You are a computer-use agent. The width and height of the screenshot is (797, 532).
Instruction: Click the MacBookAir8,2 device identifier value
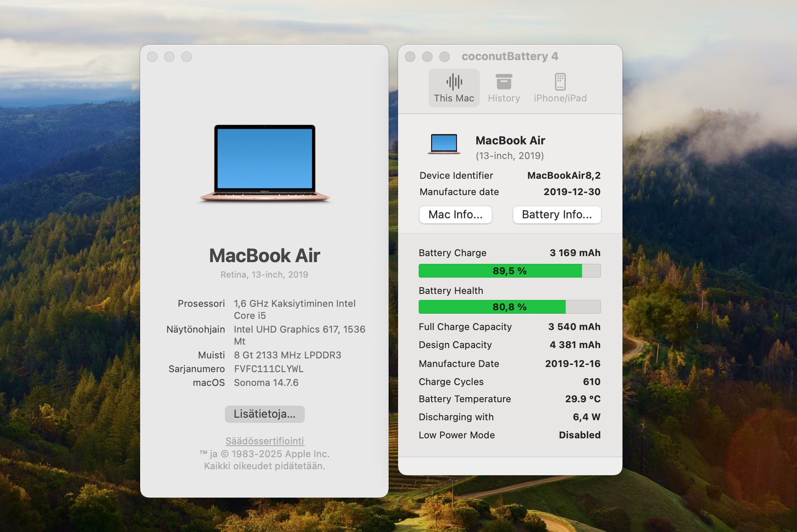point(564,175)
